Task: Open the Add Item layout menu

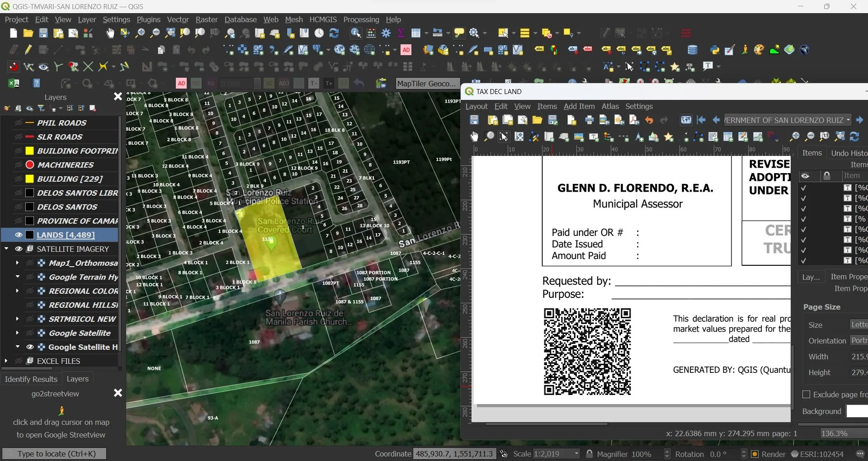Action: click(x=579, y=106)
